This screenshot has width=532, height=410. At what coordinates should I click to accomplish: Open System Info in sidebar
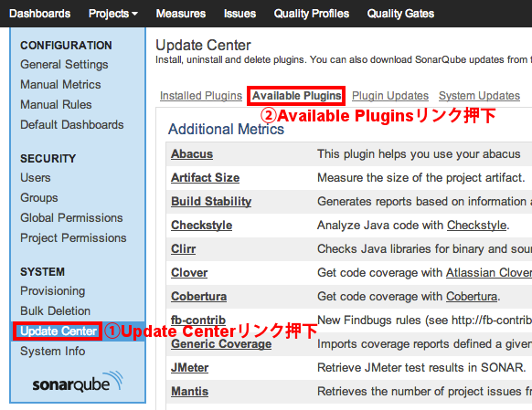pyautogui.click(x=53, y=352)
